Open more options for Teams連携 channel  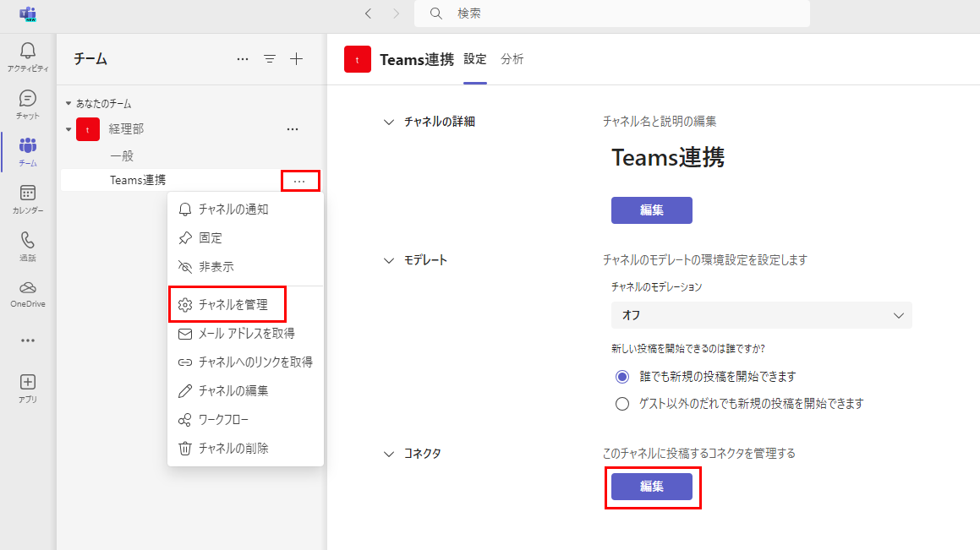pos(300,181)
